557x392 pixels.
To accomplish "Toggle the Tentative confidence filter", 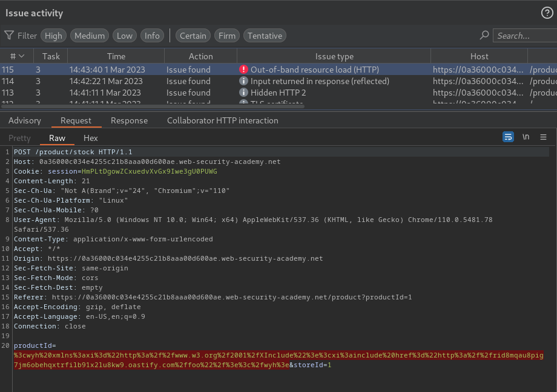I will [265, 36].
